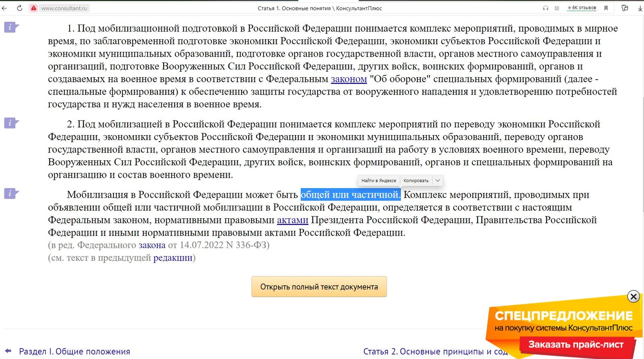Screen dimensions: 644x359
Task: Follow the законом link in paragraph 1
Action: [x=349, y=79]
